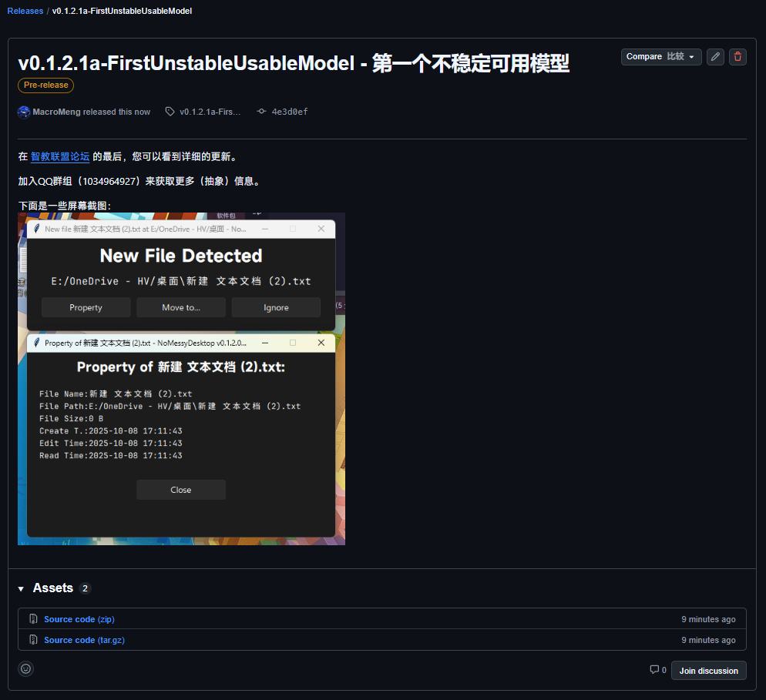This screenshot has width=766, height=700.
Task: View commit 4e3d0ef
Action: 289,112
